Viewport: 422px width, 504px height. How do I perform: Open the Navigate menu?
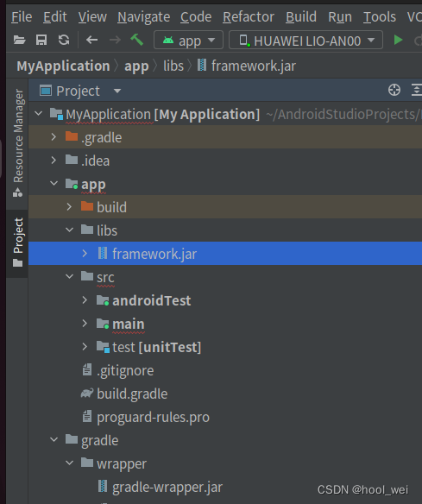click(x=143, y=16)
